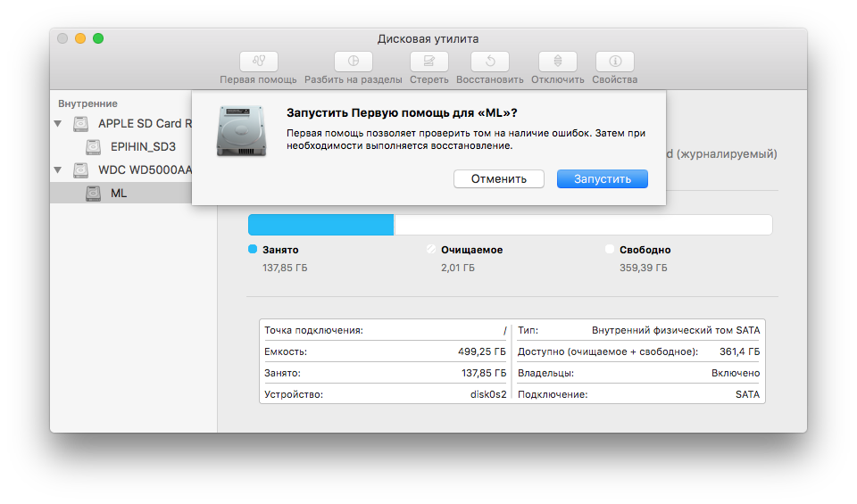Click the blue Занято legend dot
Screen dimensions: 857x504
click(x=253, y=249)
